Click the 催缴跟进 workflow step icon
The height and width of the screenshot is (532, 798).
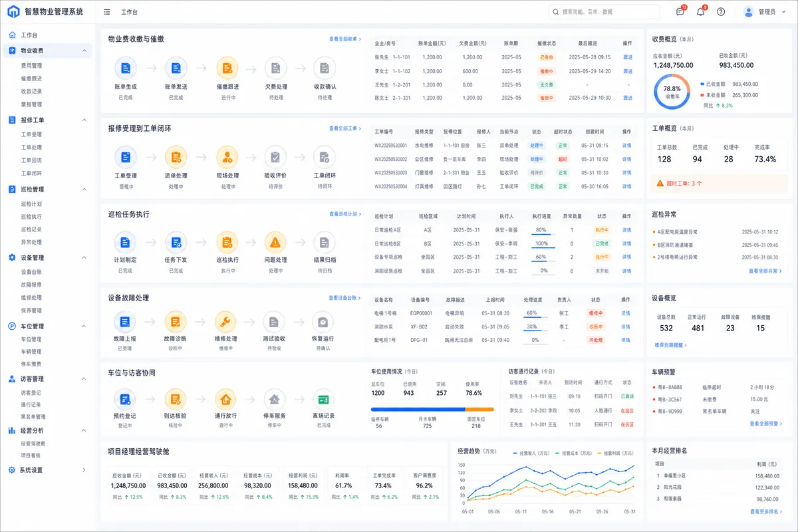(227, 68)
